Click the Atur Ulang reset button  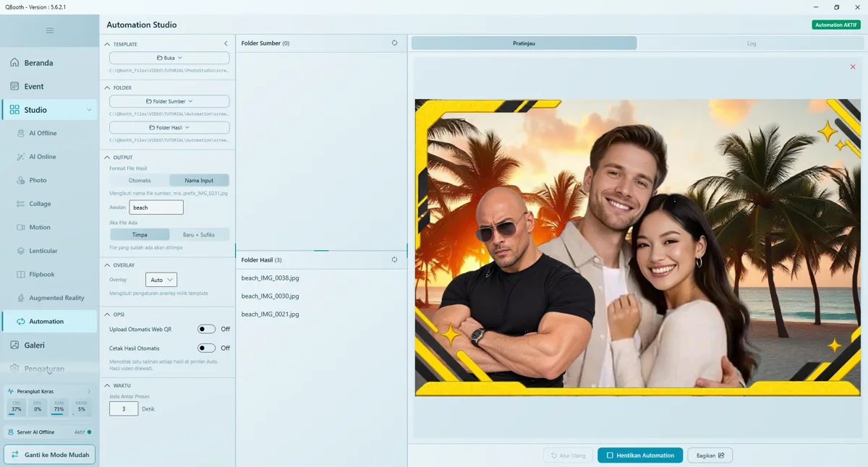[x=568, y=455]
